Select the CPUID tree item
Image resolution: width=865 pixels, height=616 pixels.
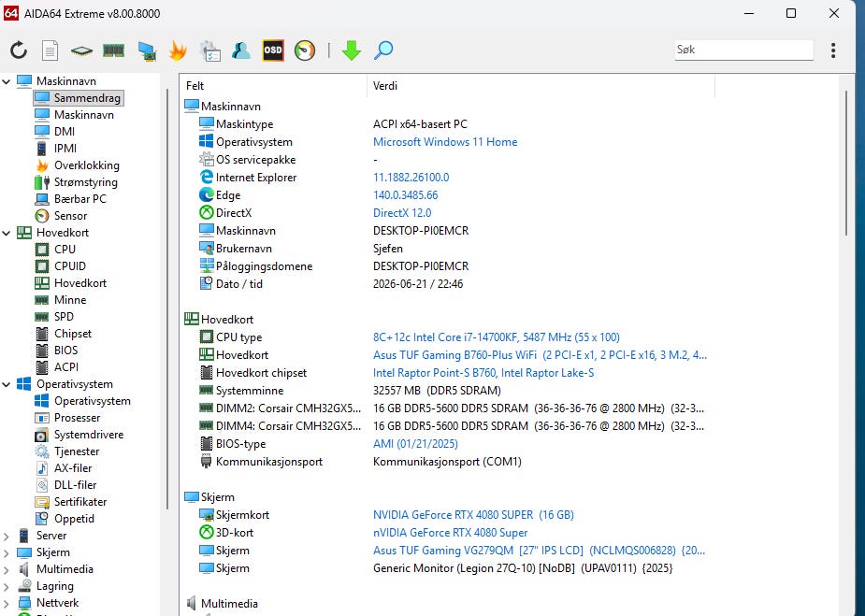69,265
